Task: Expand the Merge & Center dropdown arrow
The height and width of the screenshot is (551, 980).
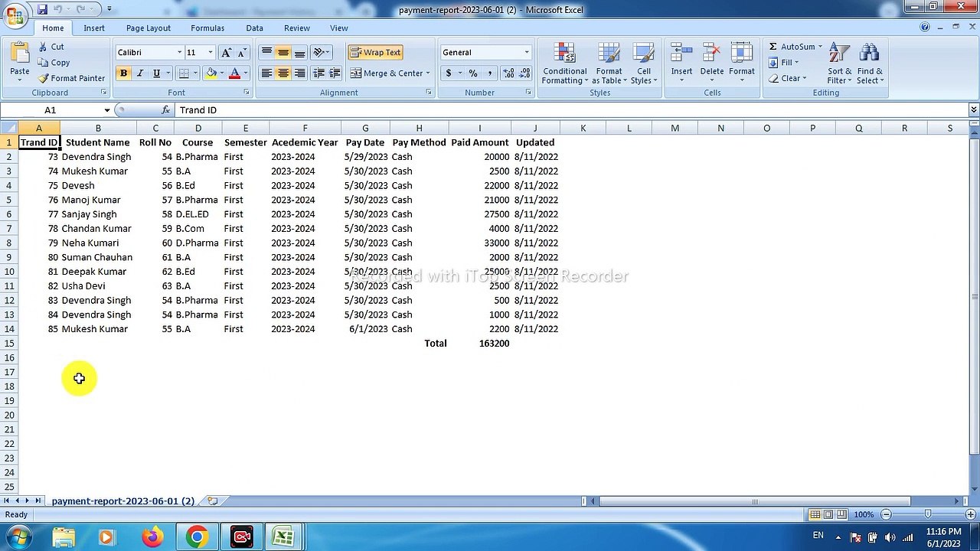Action: [427, 73]
